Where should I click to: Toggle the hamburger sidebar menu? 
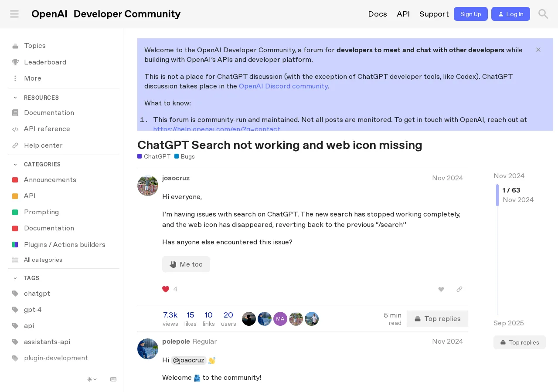coord(14,14)
